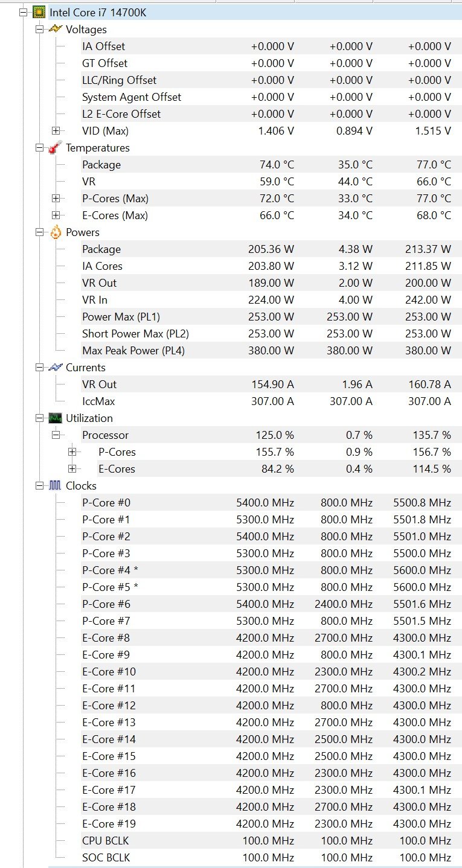The height and width of the screenshot is (868, 462).
Task: Select the IccMax current row
Action: click(x=98, y=401)
